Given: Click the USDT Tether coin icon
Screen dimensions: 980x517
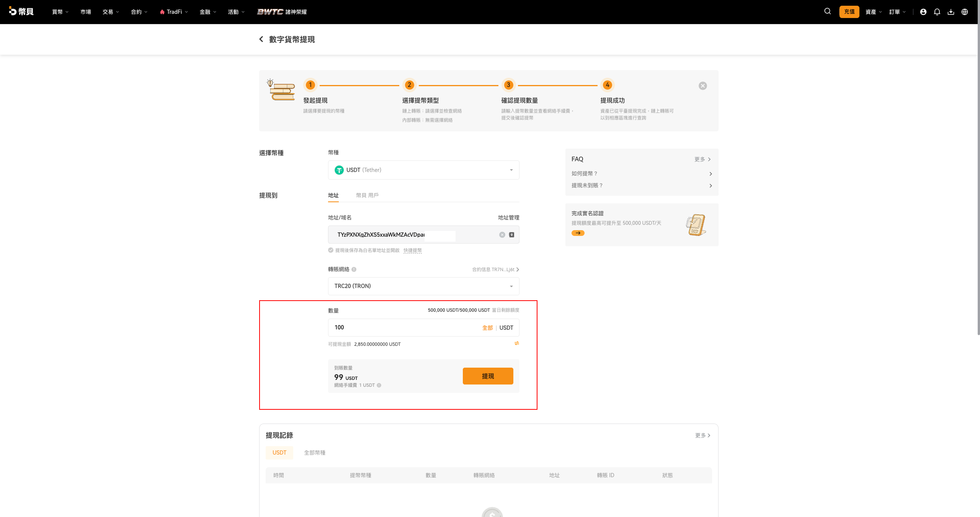Looking at the screenshot, I should (x=339, y=170).
